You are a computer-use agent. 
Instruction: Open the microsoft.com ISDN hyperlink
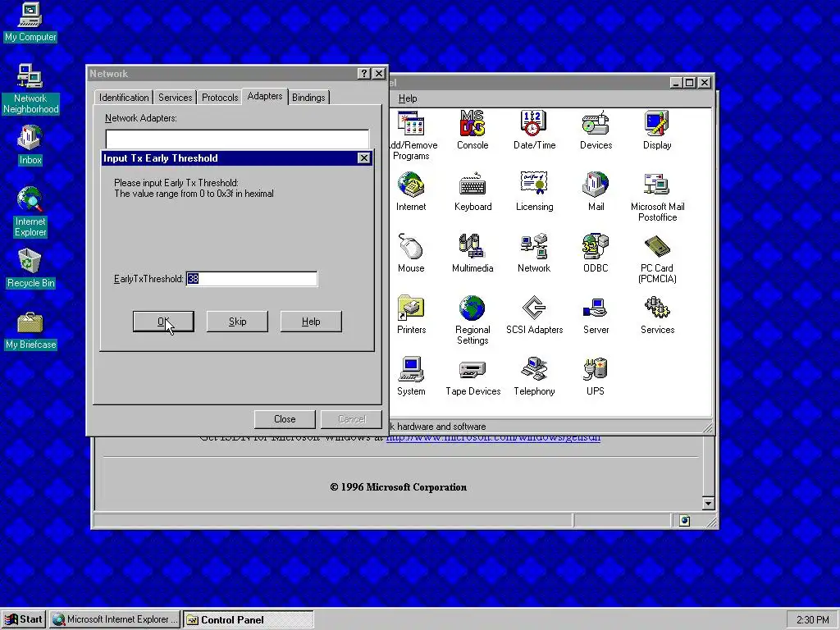pos(493,438)
